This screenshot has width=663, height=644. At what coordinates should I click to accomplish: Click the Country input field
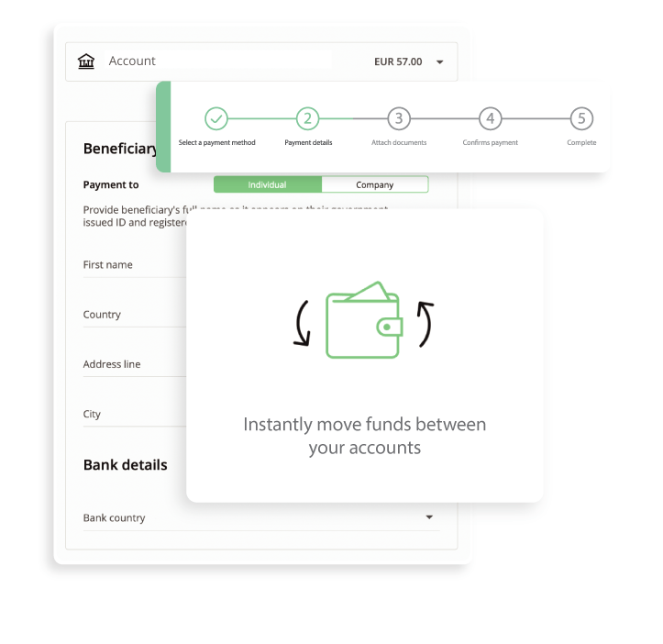pyautogui.click(x=135, y=315)
